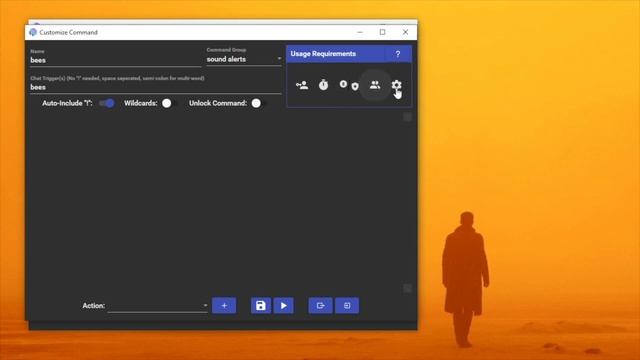Image resolution: width=640 pixels, height=360 pixels.
Task: Minimize the Customize Command window
Action: point(360,32)
